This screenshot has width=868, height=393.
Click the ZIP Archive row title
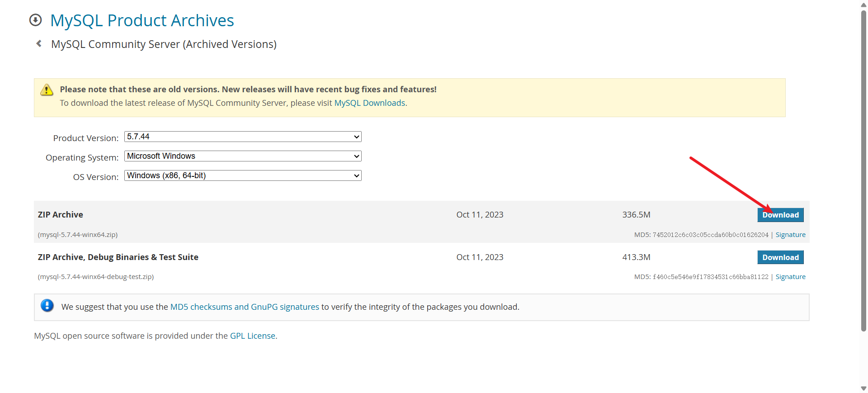pos(61,215)
